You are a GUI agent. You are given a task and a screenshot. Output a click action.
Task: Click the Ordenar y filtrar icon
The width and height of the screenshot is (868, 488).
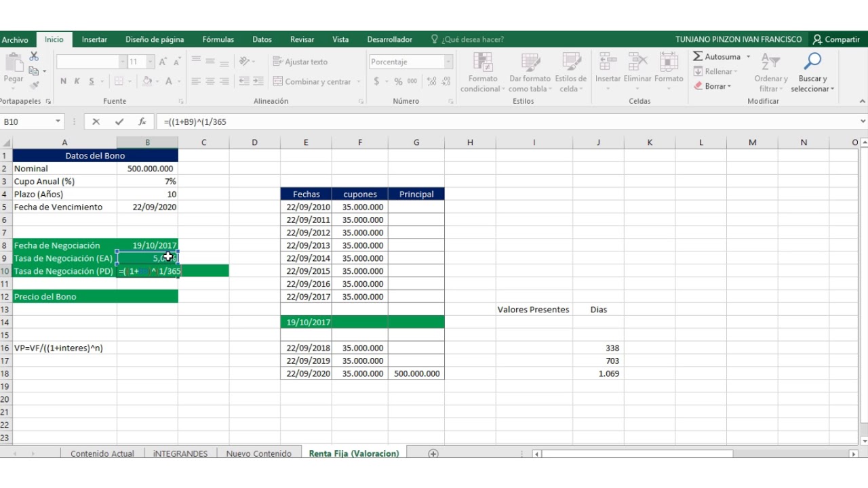(x=770, y=62)
